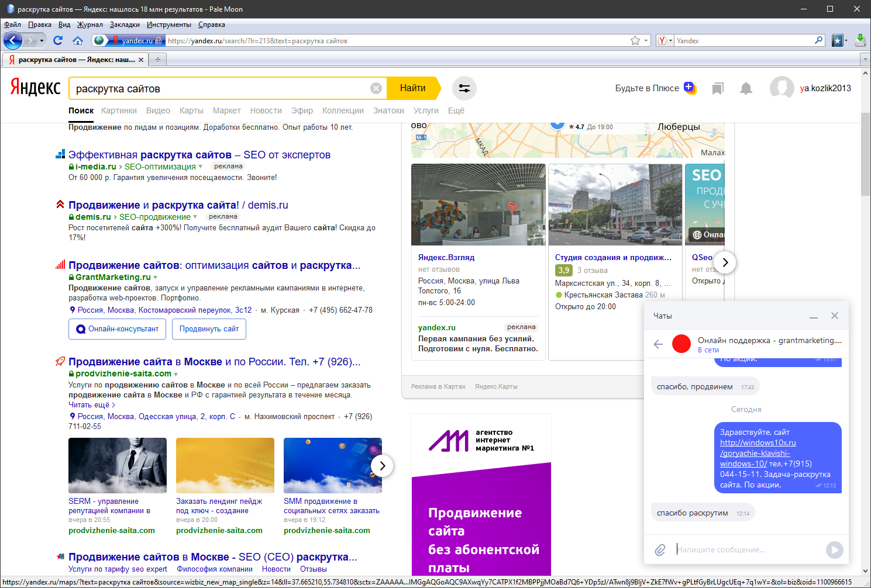Switch to the Видео search tab
Viewport: 871px width, 588px height.
coord(158,110)
